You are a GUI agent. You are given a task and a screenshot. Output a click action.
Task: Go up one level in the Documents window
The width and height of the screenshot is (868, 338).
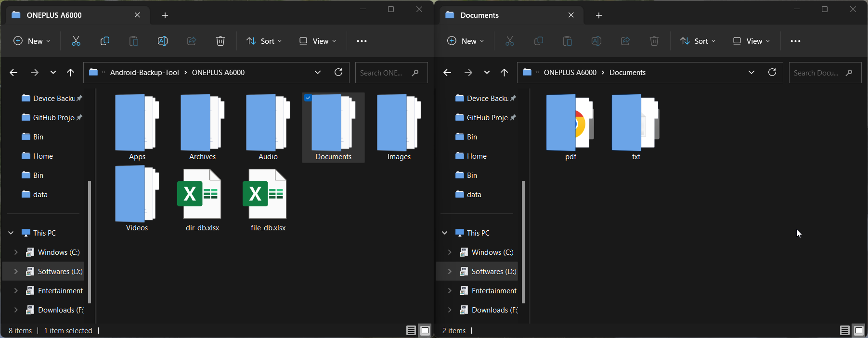coord(504,73)
